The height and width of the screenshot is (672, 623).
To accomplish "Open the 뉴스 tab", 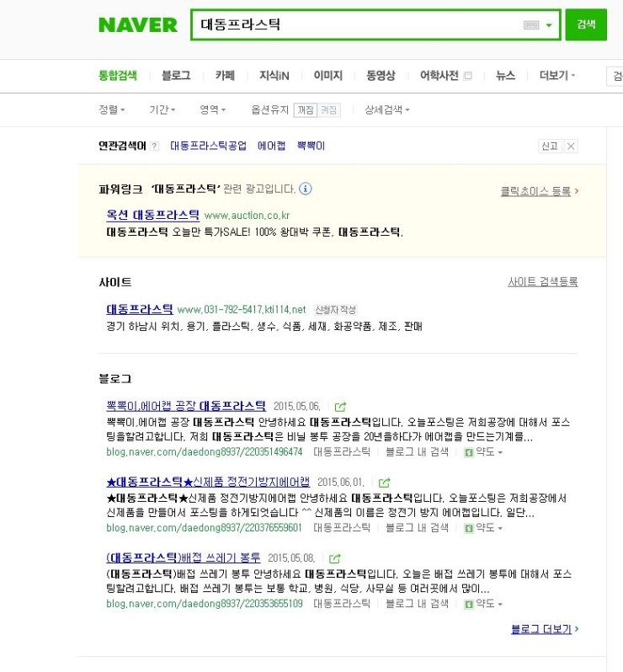I will [505, 76].
